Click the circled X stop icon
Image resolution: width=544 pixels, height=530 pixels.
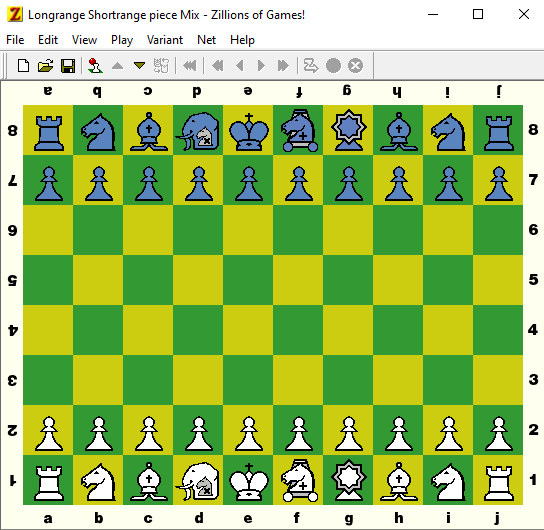point(355,66)
